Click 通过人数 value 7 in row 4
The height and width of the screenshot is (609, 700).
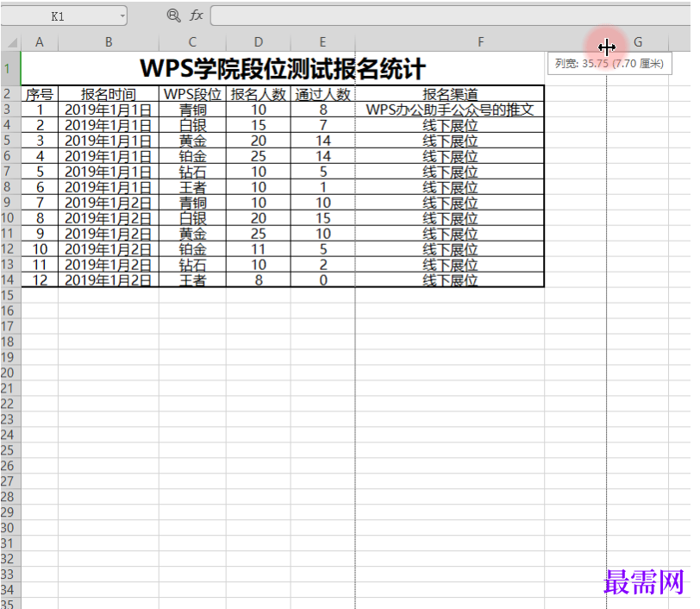pyautogui.click(x=322, y=125)
